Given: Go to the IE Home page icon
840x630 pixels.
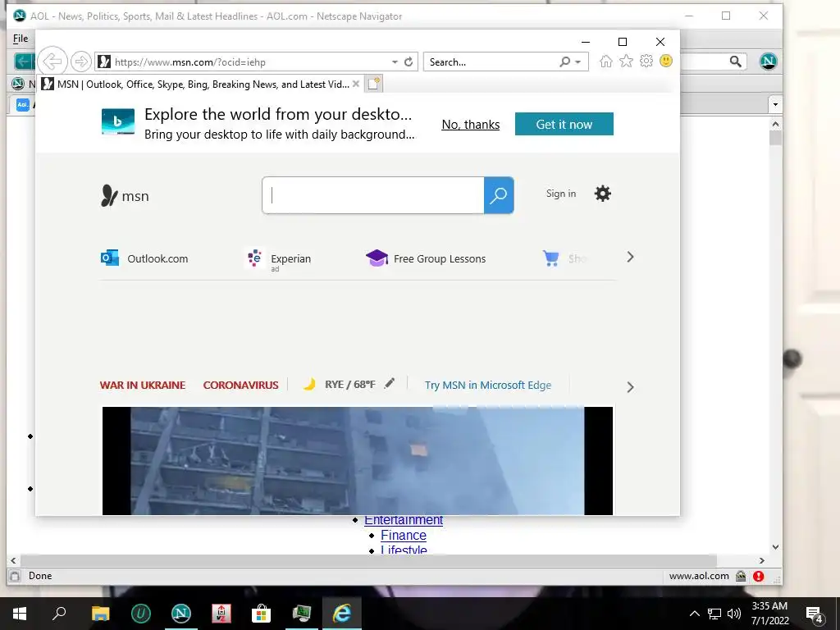Looking at the screenshot, I should coord(606,61).
